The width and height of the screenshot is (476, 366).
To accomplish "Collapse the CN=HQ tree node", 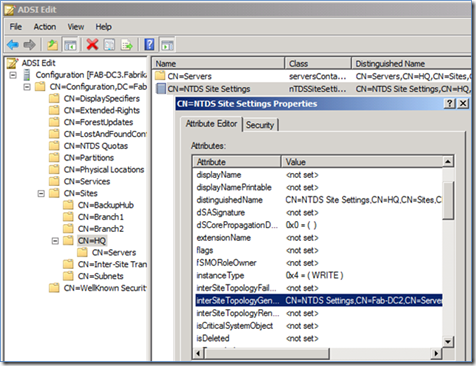I will 55,241.
